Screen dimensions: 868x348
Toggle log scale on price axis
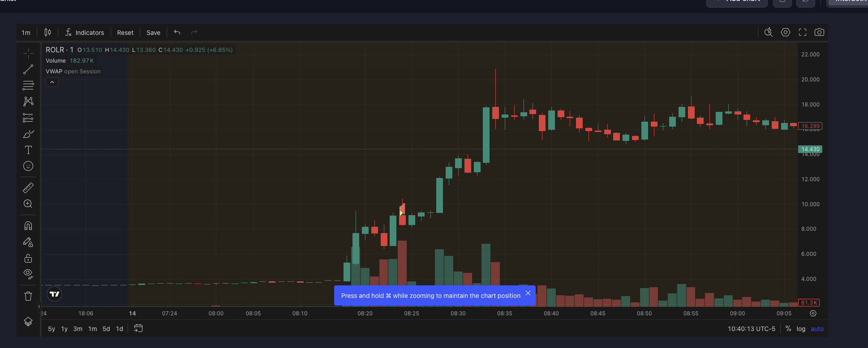point(801,329)
